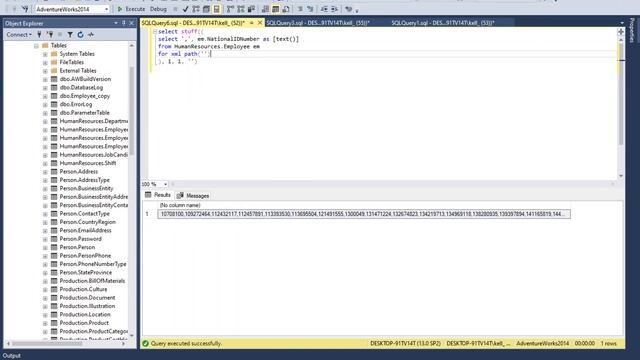Select the dbo.Employee_copy table
This screenshot has height=360, width=640.
point(84,96)
